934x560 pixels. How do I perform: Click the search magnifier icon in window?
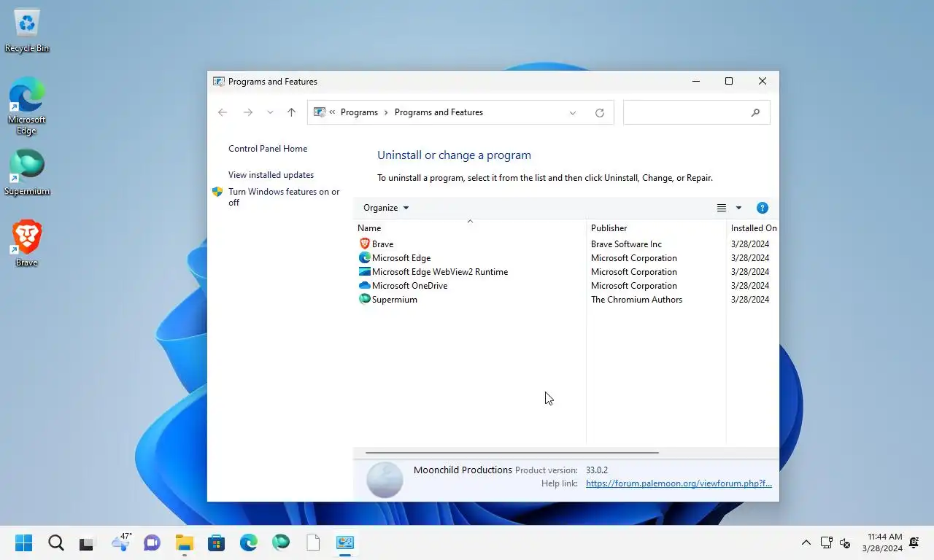tap(755, 112)
